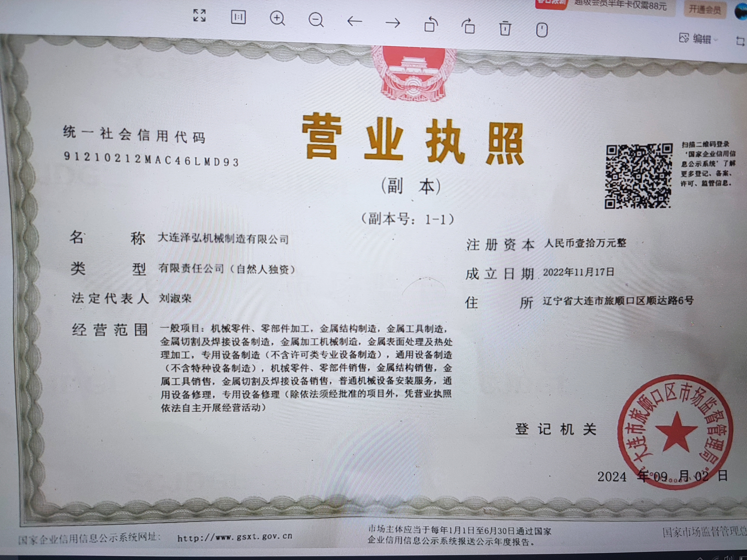The width and height of the screenshot is (747, 560).
Task: Click the 1:1 actual size icon
Action: [238, 17]
